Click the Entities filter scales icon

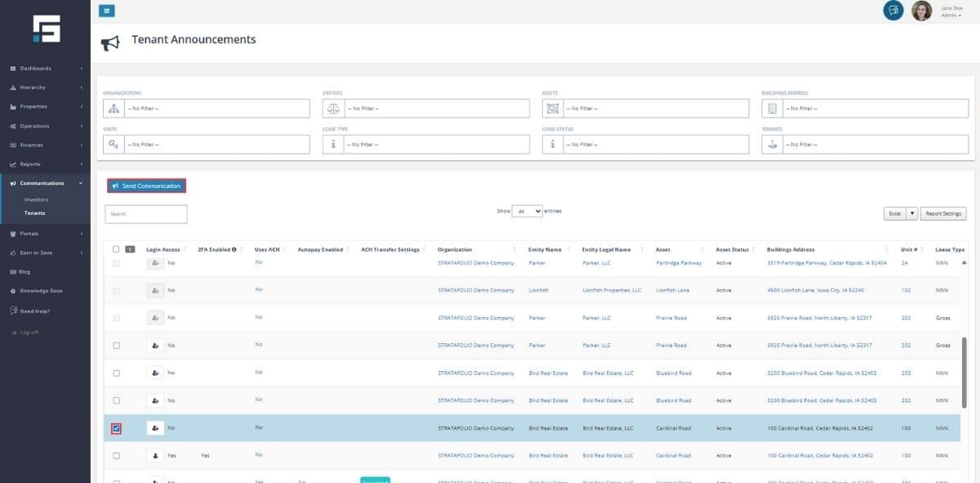coord(333,109)
